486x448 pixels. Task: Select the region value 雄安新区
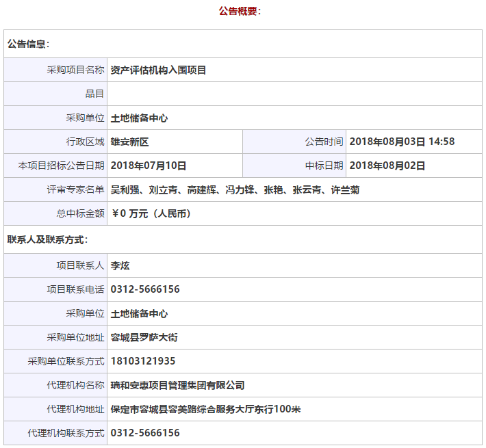tap(129, 142)
